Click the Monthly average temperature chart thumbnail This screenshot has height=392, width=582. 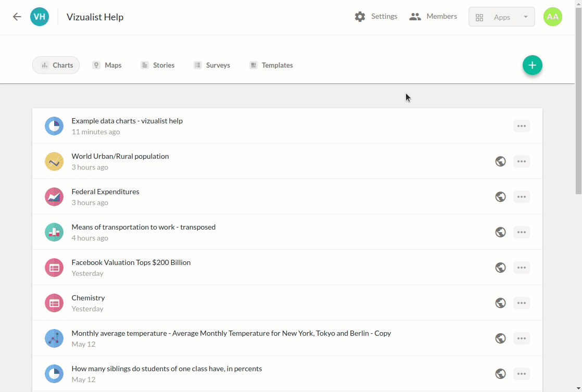tap(54, 338)
